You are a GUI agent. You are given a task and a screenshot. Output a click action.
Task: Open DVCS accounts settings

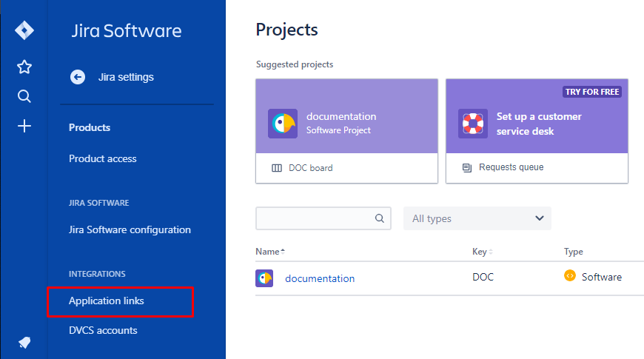[x=103, y=330]
